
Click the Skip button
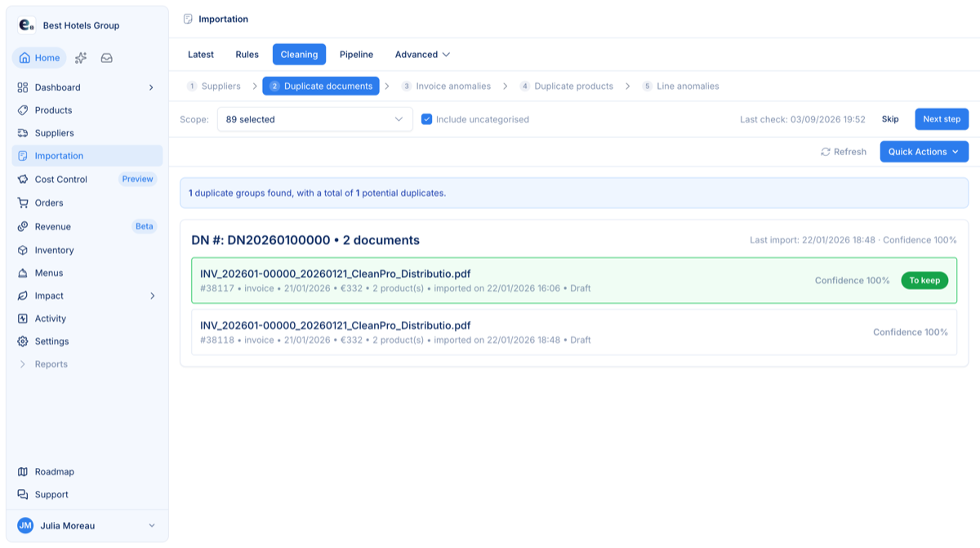click(890, 119)
